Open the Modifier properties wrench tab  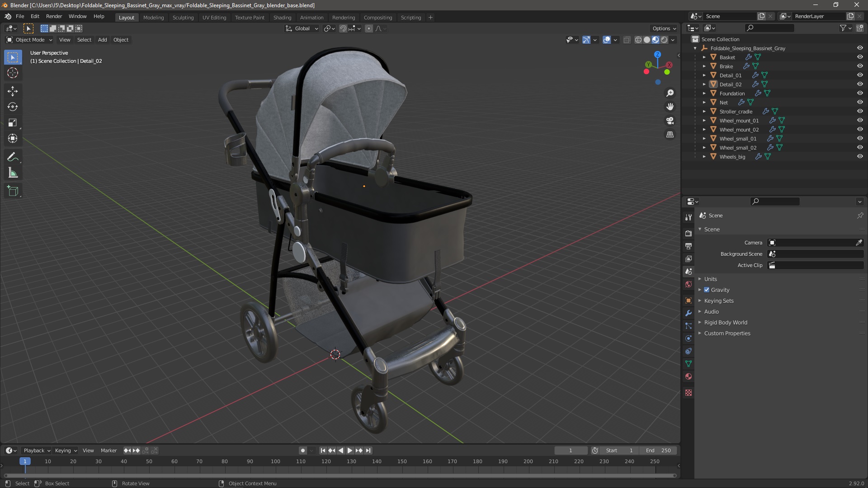point(689,313)
